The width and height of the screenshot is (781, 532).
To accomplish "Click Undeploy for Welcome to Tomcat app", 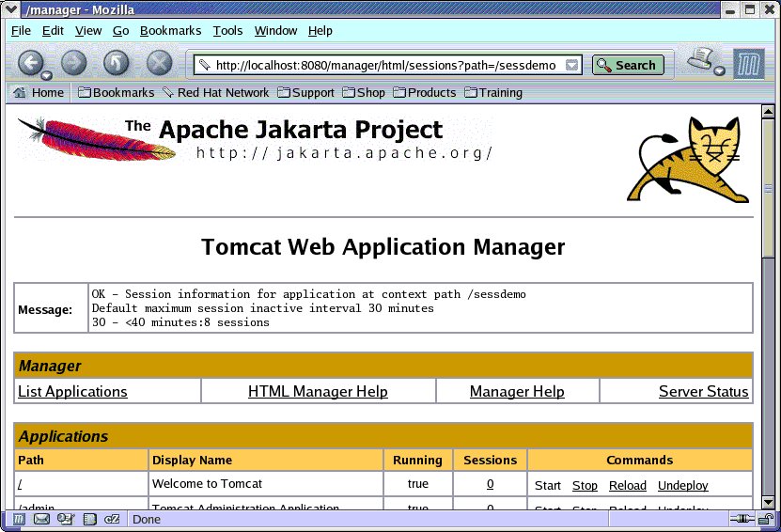I will [683, 486].
